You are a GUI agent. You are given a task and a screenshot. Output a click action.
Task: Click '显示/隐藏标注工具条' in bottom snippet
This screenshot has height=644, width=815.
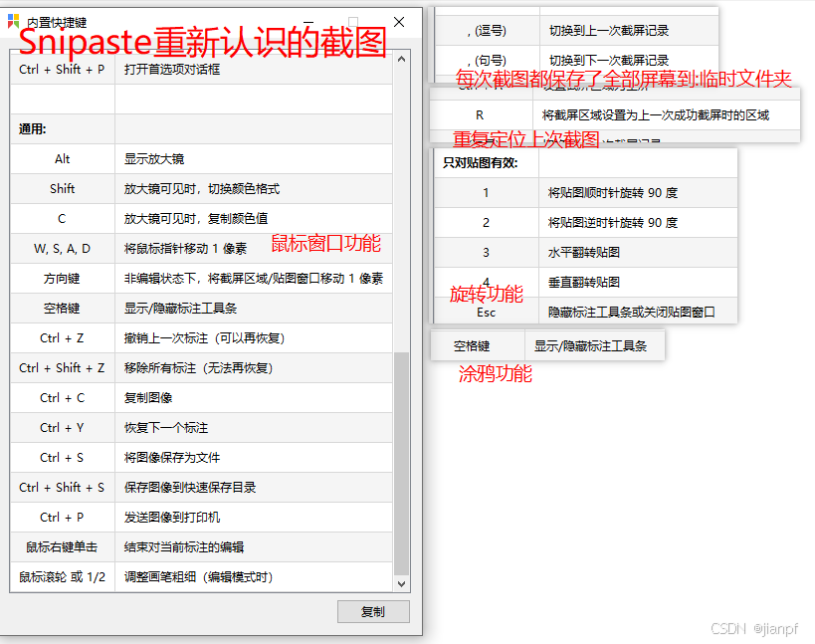pyautogui.click(x=590, y=346)
